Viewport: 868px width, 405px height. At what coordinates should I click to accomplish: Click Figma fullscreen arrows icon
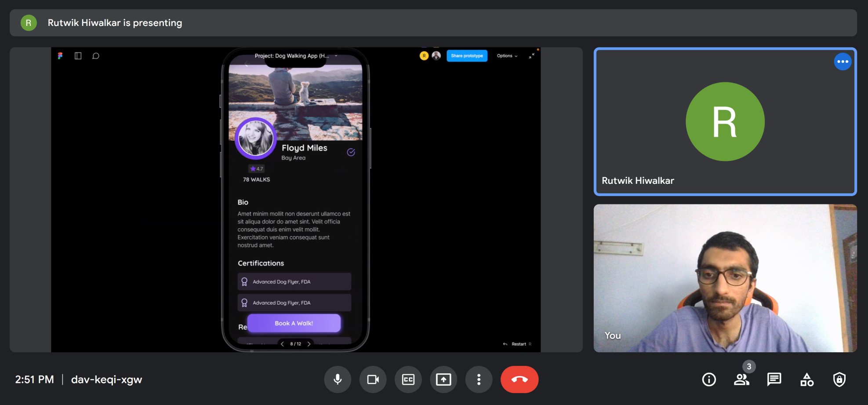coord(532,56)
